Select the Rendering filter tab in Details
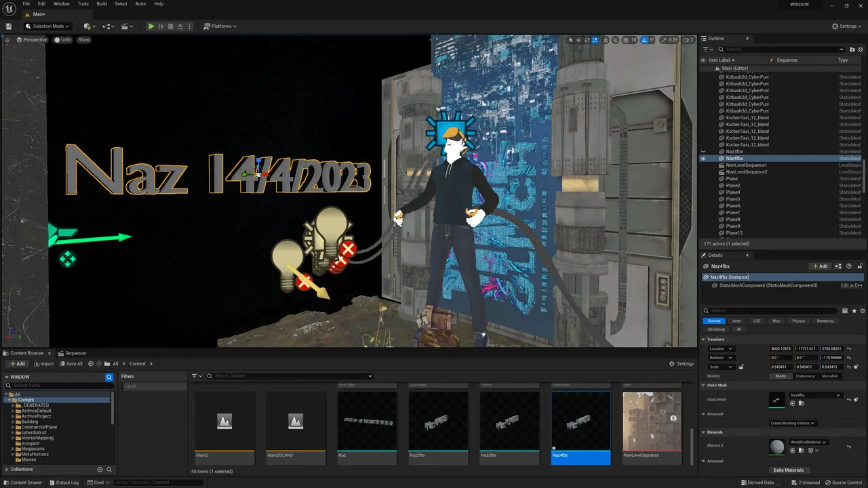Viewport: 868px width, 488px height. tap(825, 321)
